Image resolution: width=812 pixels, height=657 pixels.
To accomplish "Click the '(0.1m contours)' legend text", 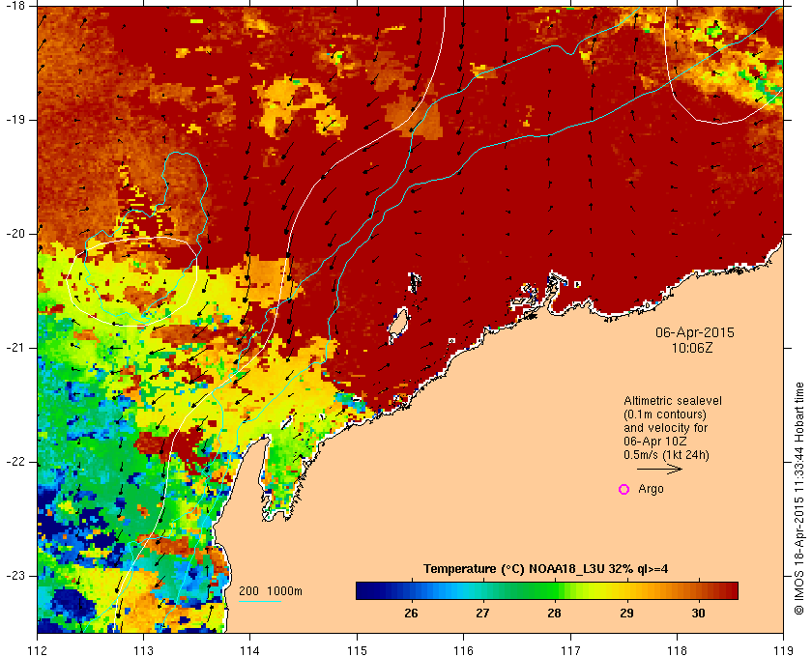I will [665, 414].
